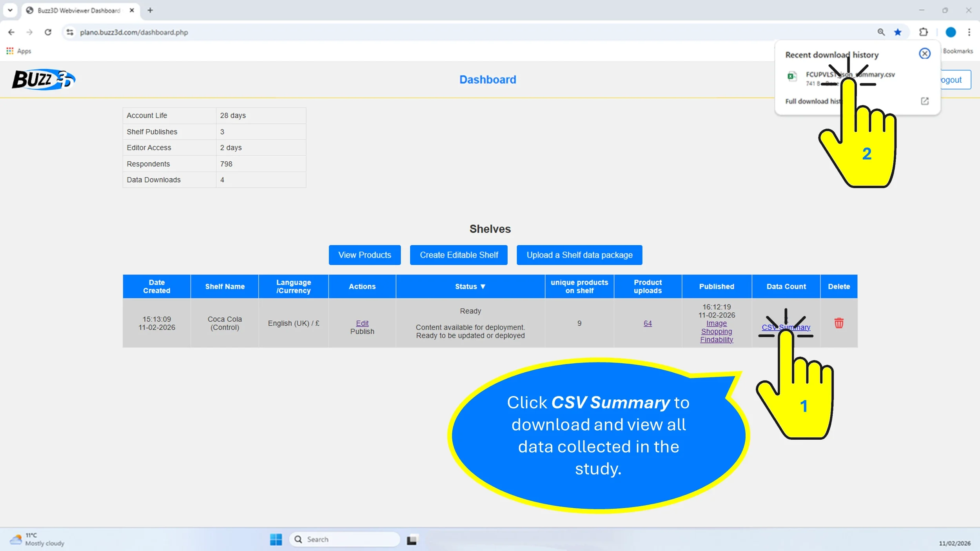
Task: Open the Edit link for Coca Cola shelf
Action: (x=362, y=323)
